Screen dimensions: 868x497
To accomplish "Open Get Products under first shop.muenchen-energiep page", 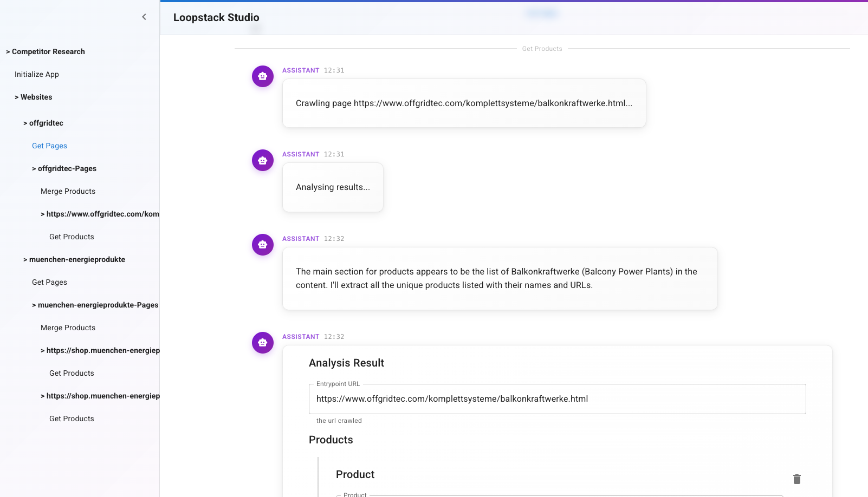I will click(72, 373).
